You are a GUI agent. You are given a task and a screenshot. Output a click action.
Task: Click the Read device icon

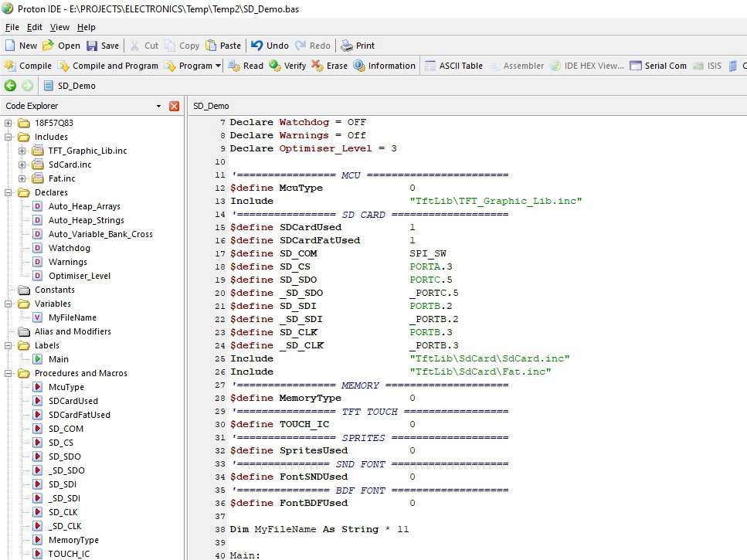click(234, 66)
